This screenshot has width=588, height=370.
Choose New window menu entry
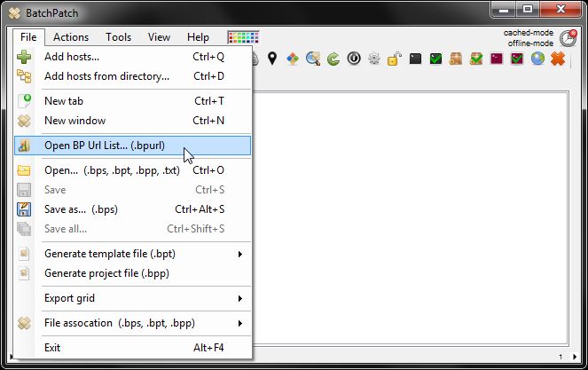pyautogui.click(x=132, y=121)
